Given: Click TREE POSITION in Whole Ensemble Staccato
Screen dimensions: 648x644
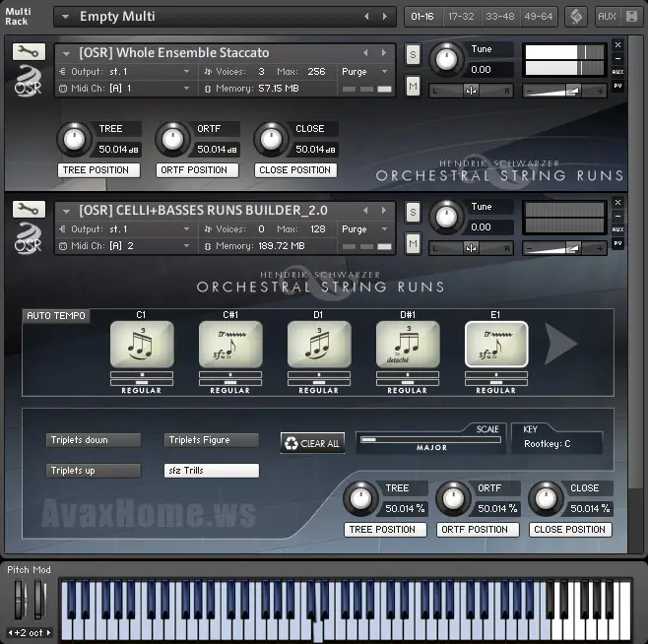Looking at the screenshot, I should click(98, 170).
